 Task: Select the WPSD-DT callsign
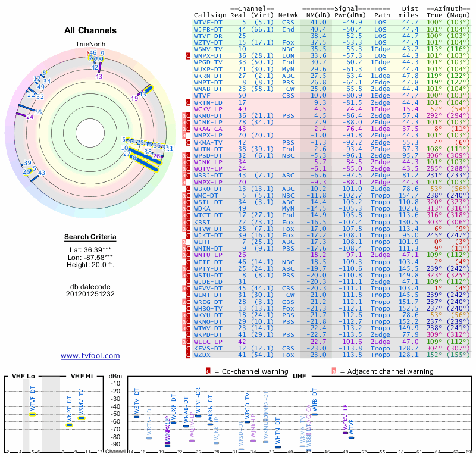point(208,155)
